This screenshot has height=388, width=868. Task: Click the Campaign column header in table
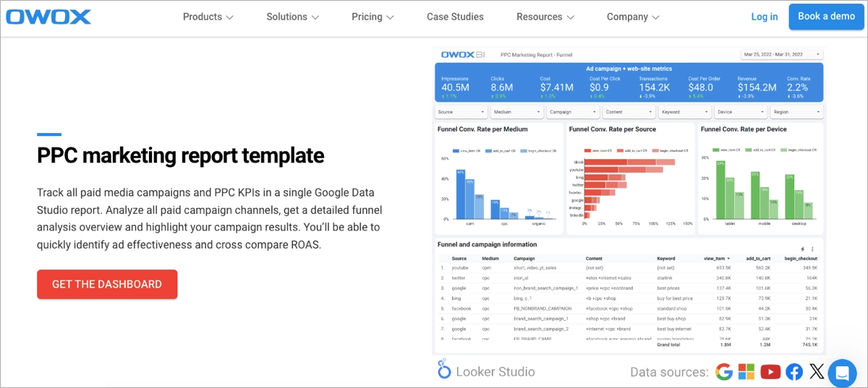pyautogui.click(x=525, y=258)
